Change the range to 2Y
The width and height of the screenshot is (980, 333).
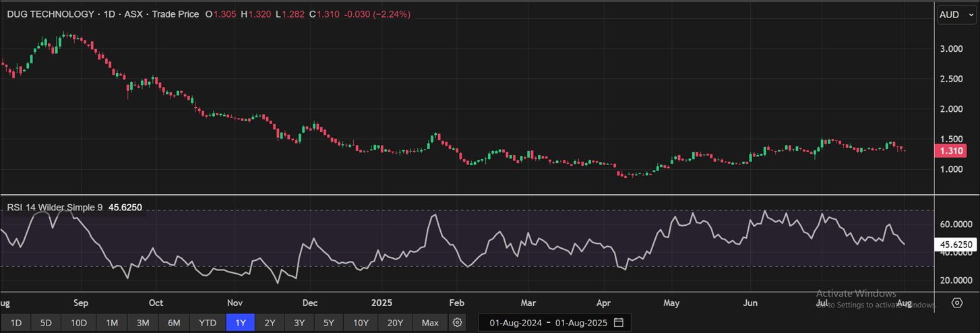point(270,323)
